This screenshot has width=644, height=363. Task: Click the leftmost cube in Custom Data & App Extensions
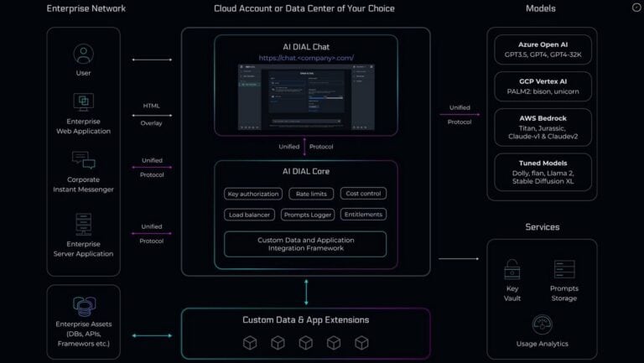point(250,343)
